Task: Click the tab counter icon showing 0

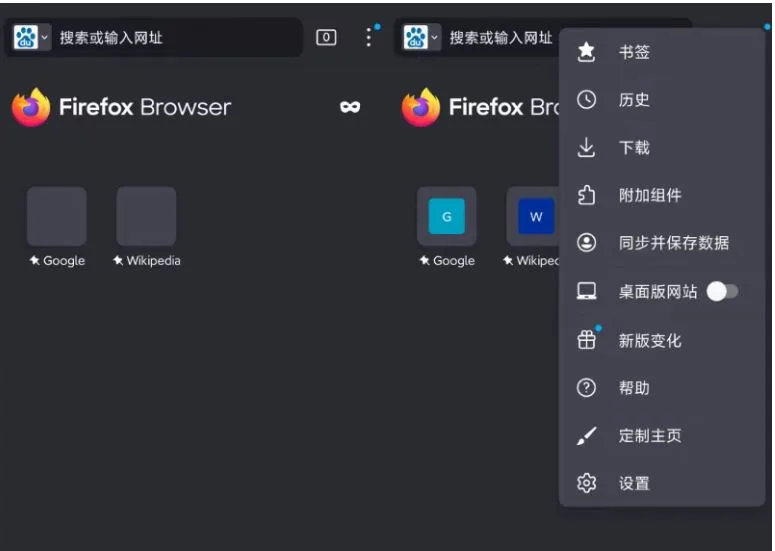Action: (x=326, y=38)
